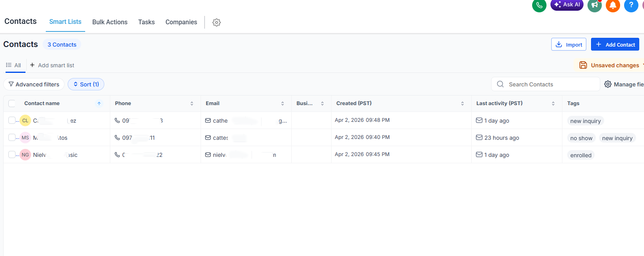Click the MS contact avatar
This screenshot has width=644, height=256.
25,137
